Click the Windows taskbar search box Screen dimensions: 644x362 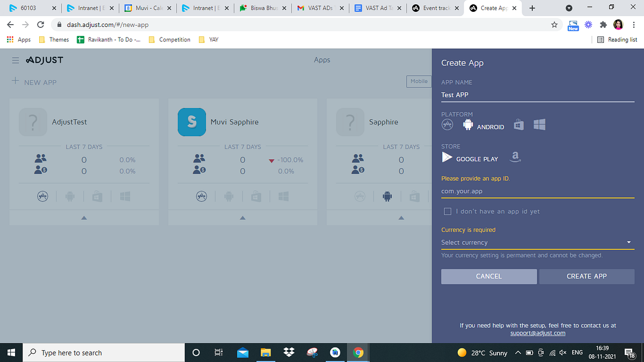click(104, 352)
